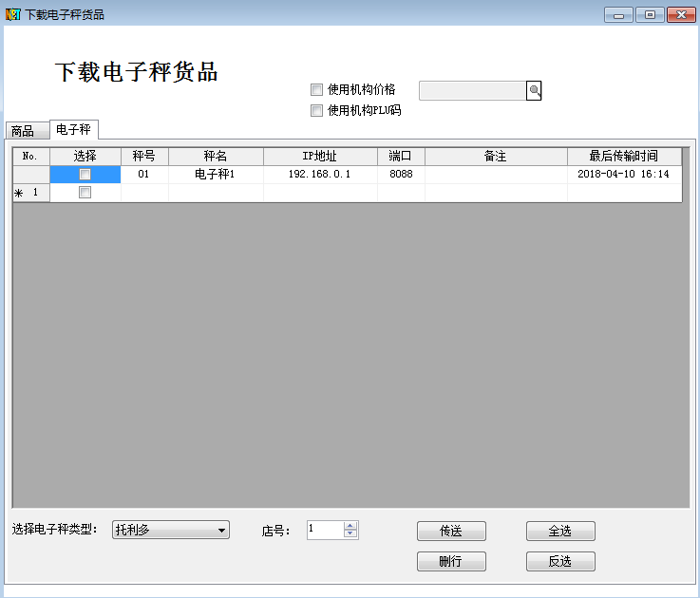Tick the 选择 checkbox for 电子秤1 row
Screen dimensions: 700x598
85,174
